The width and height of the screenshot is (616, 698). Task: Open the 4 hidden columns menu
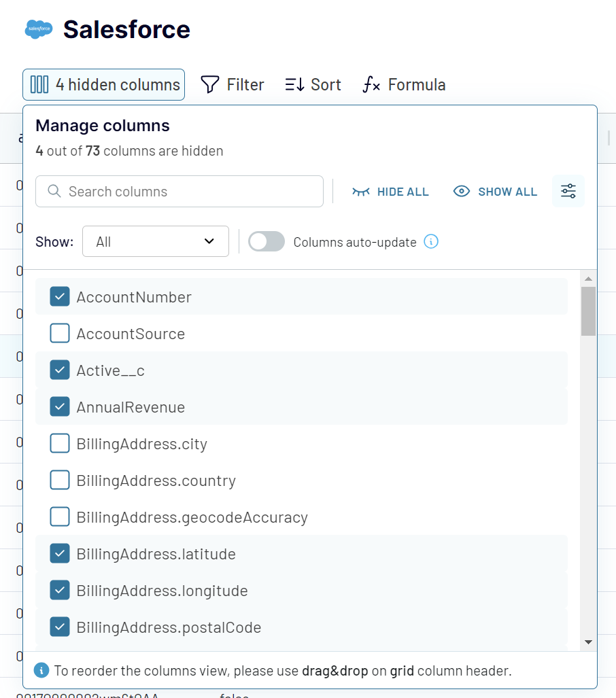(x=103, y=84)
